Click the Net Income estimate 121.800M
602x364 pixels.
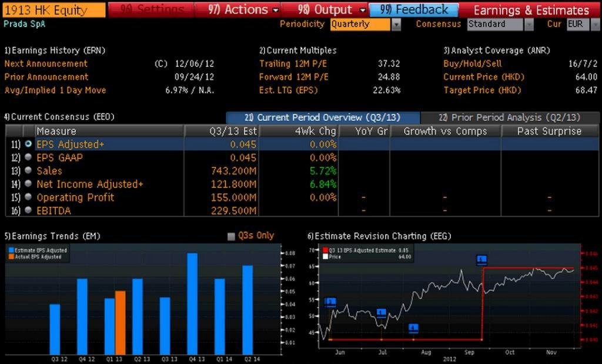(233, 184)
